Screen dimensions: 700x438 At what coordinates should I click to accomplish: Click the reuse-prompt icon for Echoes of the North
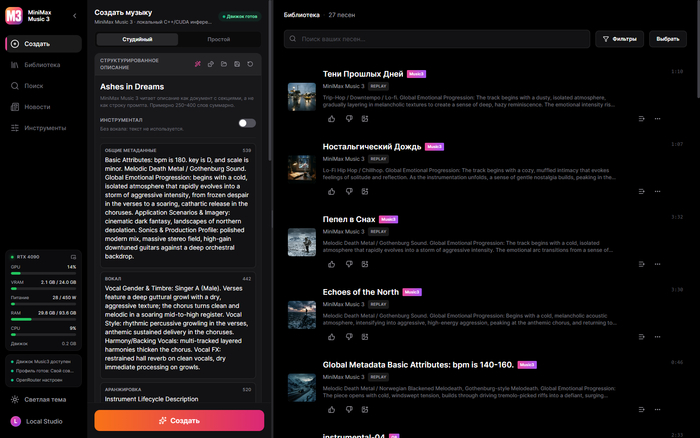pyautogui.click(x=365, y=337)
